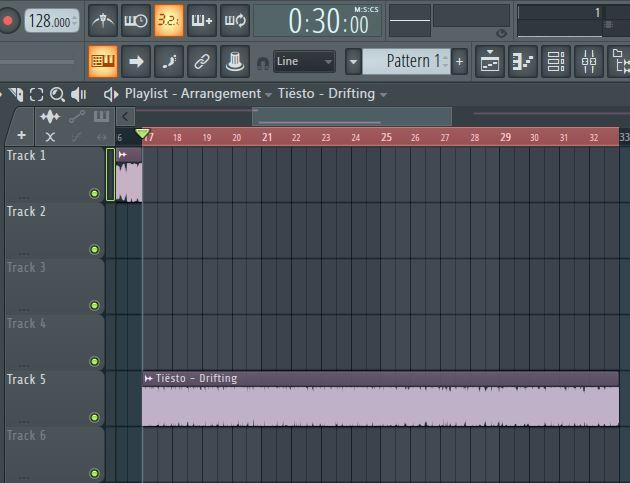This screenshot has height=483, width=630.
Task: Click the M:S:CS time format label
Action: 366,10
